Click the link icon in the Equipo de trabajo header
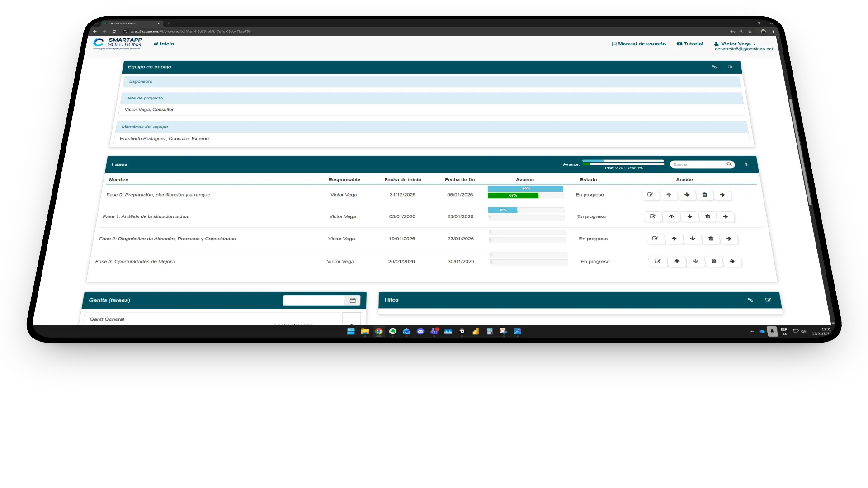 point(714,67)
